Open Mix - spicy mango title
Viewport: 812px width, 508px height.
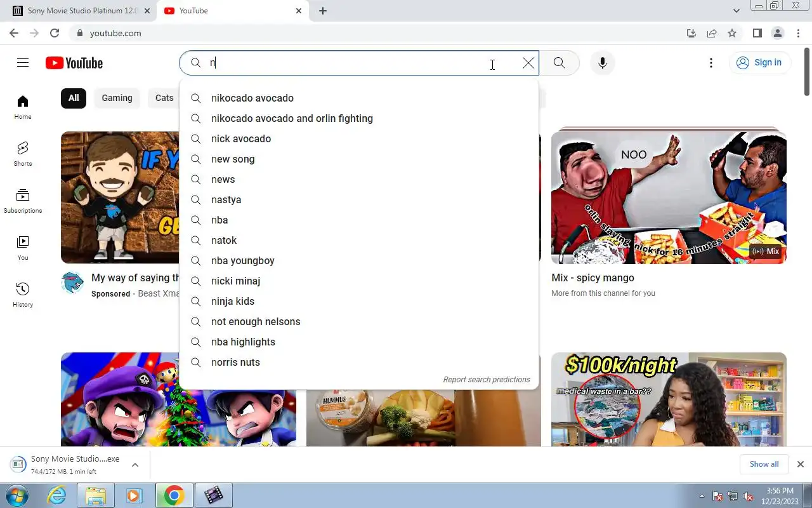(x=593, y=277)
